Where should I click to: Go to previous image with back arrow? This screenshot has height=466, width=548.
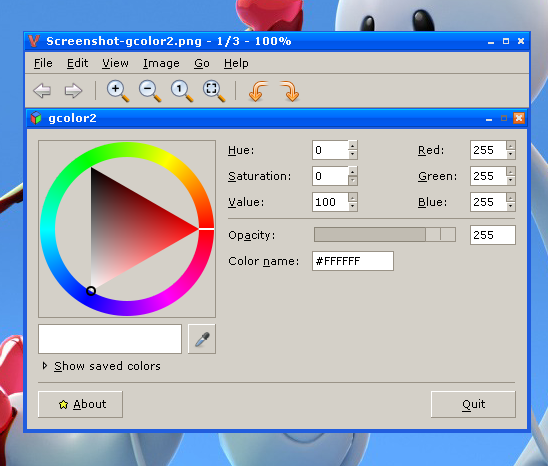(42, 91)
